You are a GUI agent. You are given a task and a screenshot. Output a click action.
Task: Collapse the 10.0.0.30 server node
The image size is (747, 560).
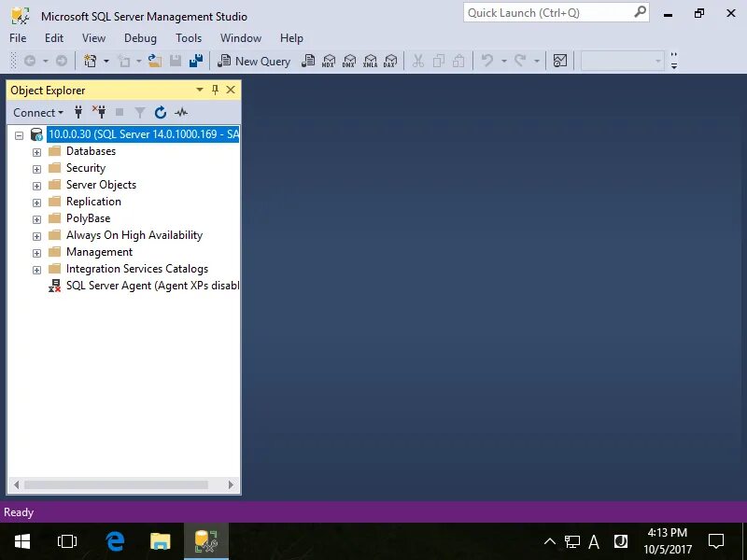pos(19,135)
